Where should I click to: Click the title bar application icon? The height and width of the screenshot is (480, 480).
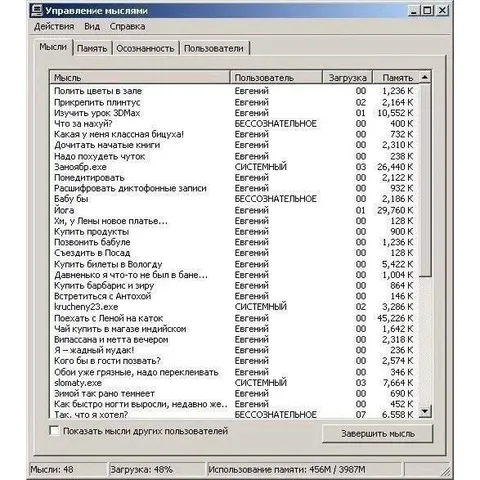pyautogui.click(x=36, y=11)
